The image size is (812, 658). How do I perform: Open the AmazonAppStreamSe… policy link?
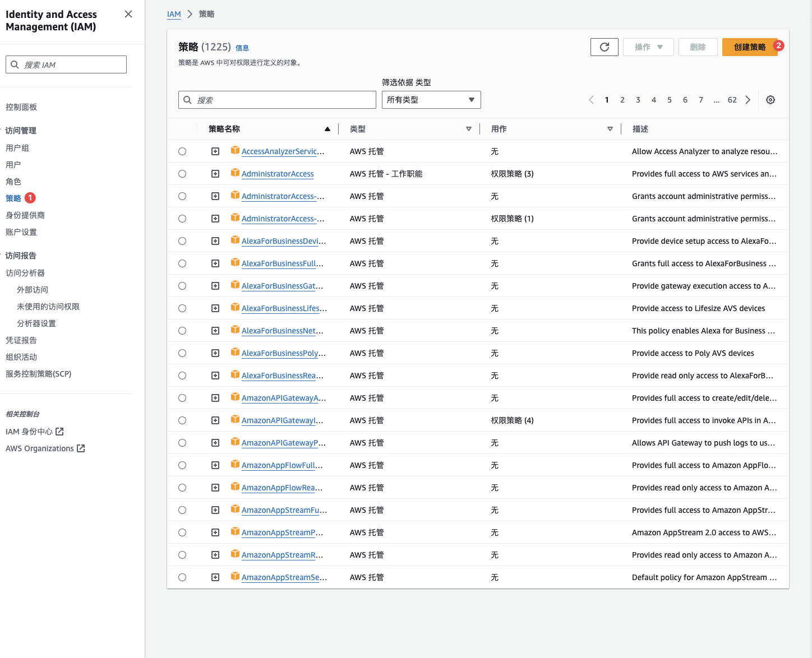coord(284,577)
